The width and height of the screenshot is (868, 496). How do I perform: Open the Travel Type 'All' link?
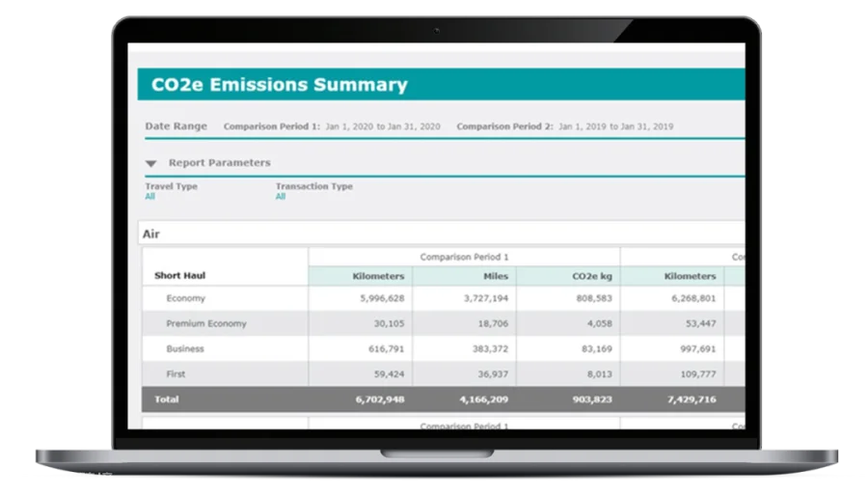point(150,196)
